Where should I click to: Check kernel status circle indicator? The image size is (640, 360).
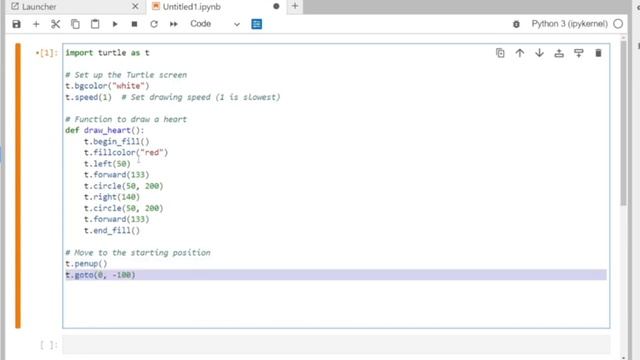(x=618, y=24)
